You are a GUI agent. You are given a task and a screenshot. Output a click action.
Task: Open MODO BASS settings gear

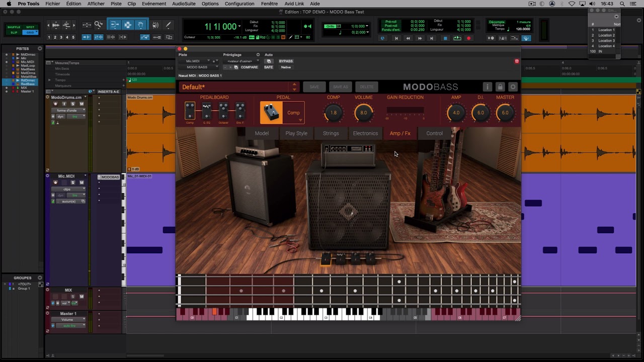513,87
